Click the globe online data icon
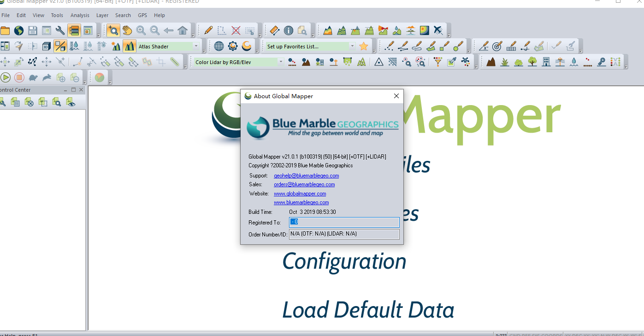Screen dimensions: 644x336 (18, 31)
